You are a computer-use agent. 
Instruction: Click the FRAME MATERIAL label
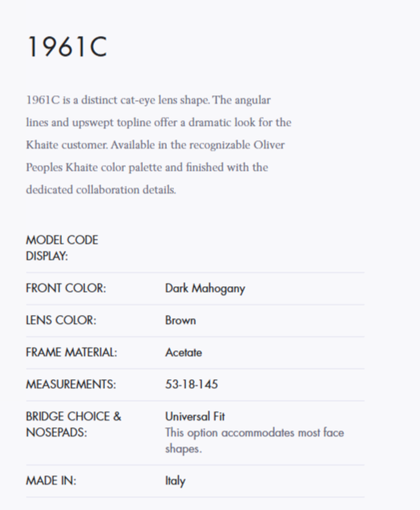tap(71, 353)
